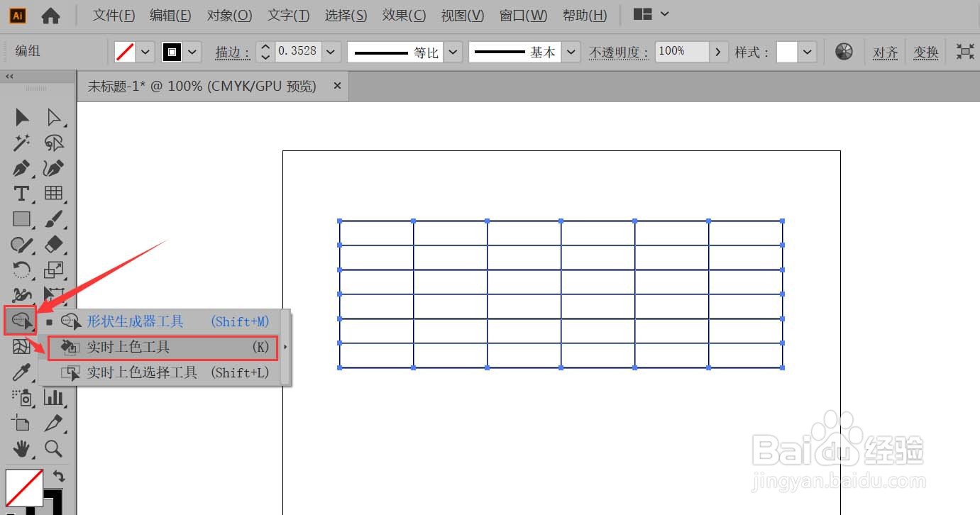Viewport: 980px width, 515px height.
Task: Select the Paintbrush tool
Action: [x=54, y=219]
